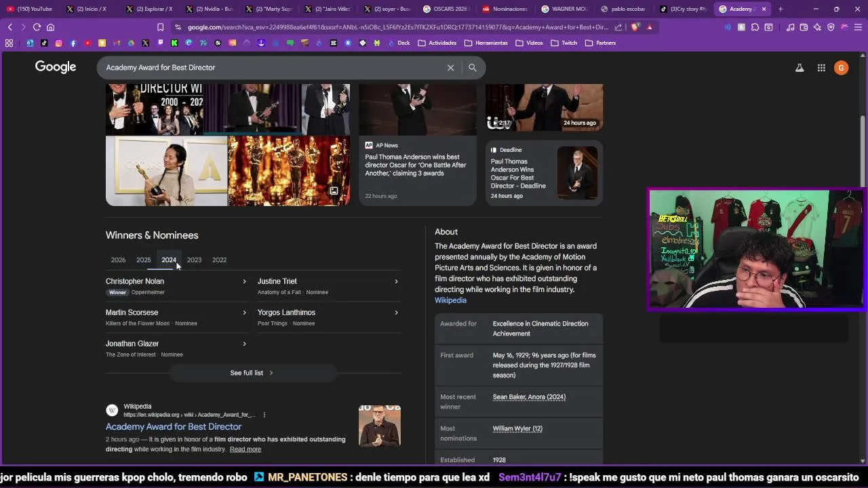
Task: Click the Google search magnifier button
Action: [x=473, y=68]
